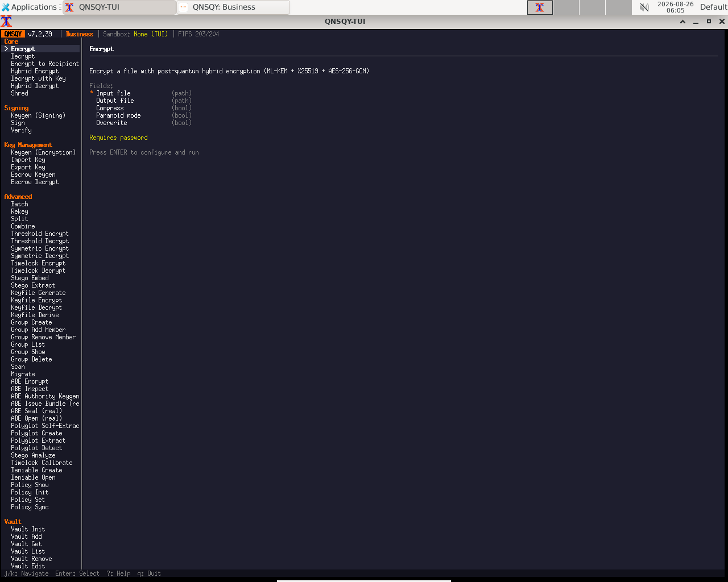Screen dimensions: 728x582
Task: Select Group Remove Member
Action: click(43, 337)
